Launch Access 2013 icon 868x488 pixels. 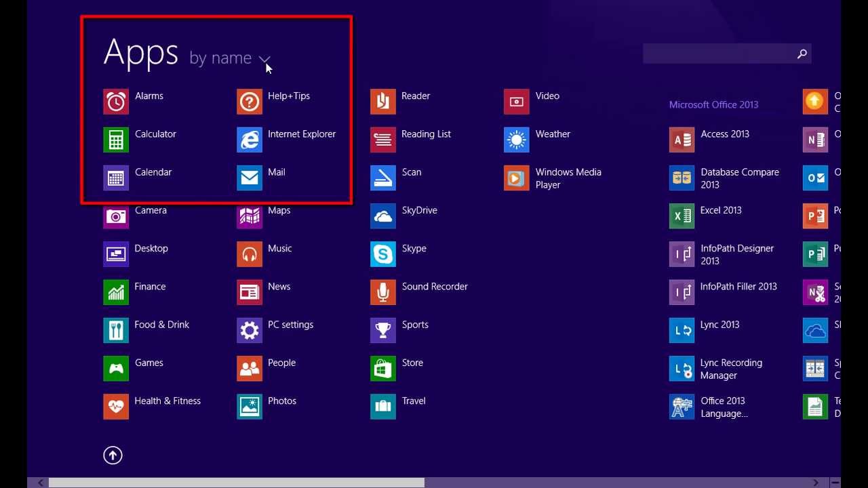tap(682, 140)
